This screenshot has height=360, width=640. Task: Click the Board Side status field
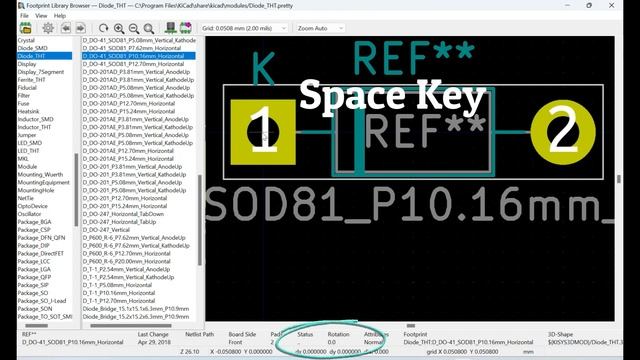point(242,338)
